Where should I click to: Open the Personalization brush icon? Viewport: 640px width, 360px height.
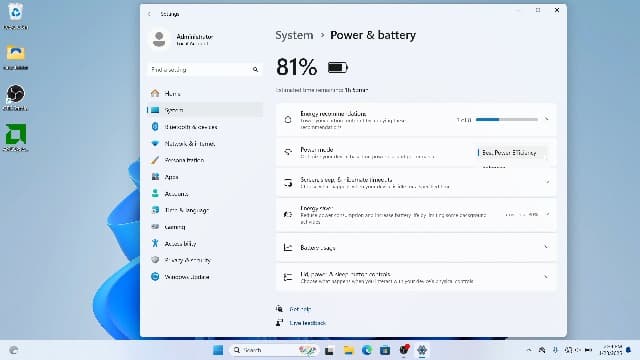coord(155,160)
